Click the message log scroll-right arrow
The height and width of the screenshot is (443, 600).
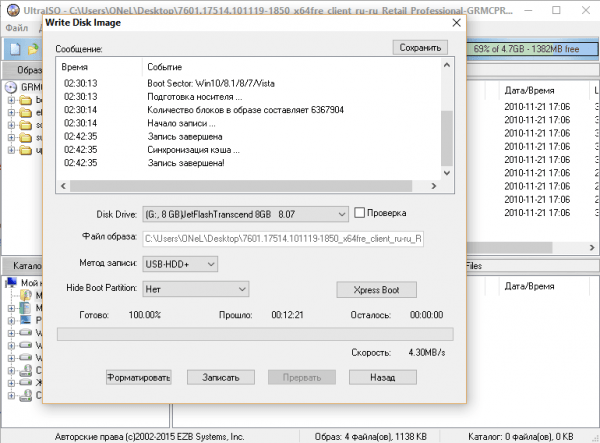pos(434,186)
